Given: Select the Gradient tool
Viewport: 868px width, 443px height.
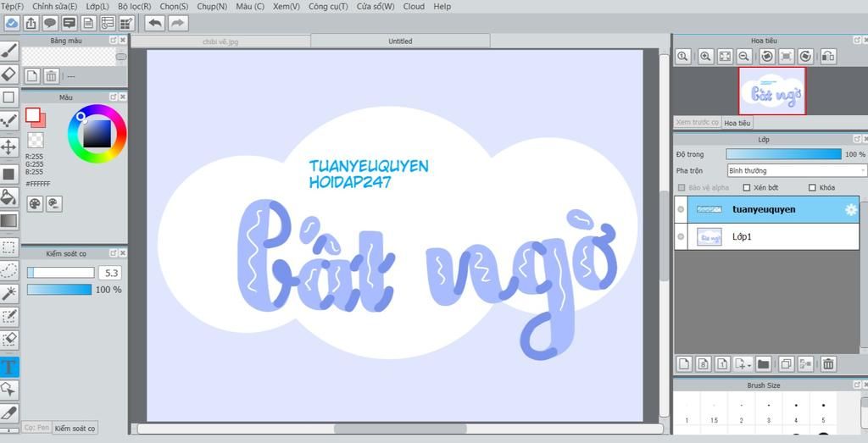Looking at the screenshot, I should coord(8,221).
